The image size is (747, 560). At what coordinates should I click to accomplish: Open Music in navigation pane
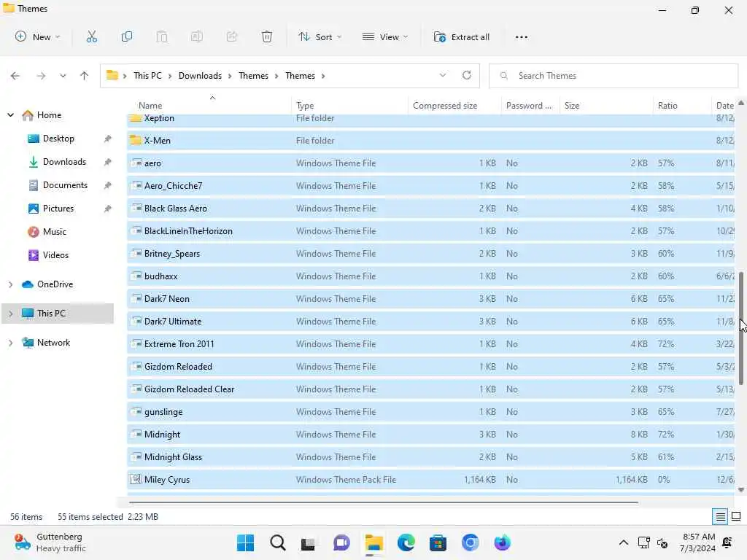tap(54, 231)
